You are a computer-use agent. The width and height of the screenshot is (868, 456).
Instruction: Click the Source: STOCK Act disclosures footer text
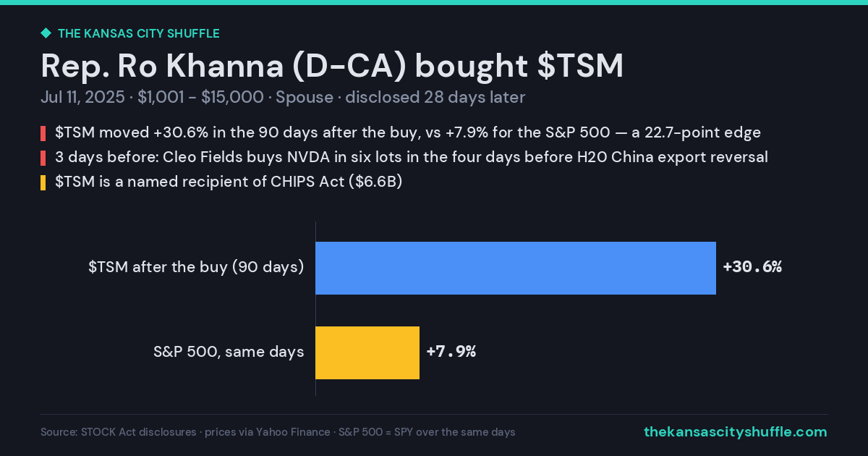(278, 432)
